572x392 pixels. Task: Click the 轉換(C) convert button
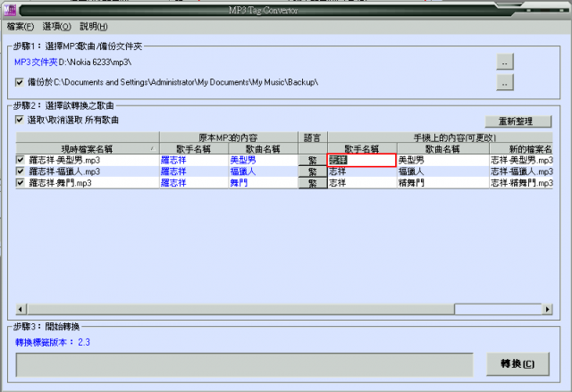(x=517, y=363)
